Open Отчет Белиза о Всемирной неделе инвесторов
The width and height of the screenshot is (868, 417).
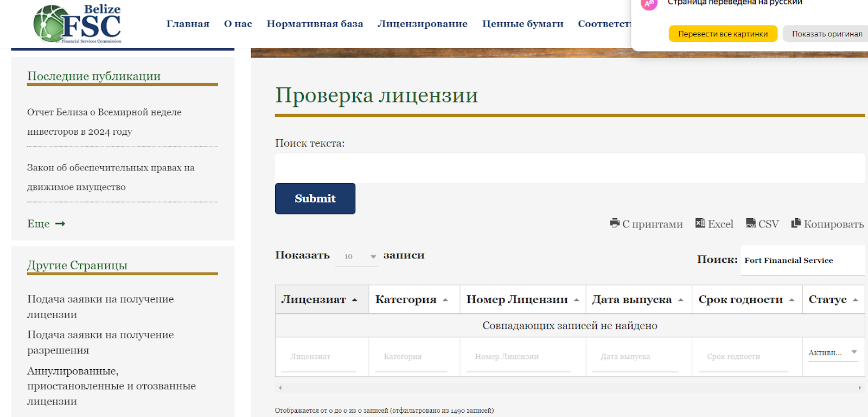[104, 122]
